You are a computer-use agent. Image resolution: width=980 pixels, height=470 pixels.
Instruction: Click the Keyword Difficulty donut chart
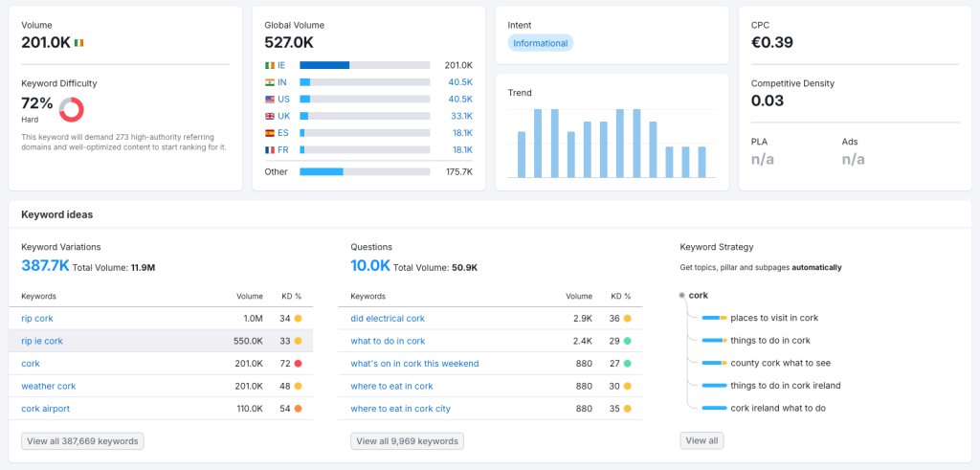(72, 109)
